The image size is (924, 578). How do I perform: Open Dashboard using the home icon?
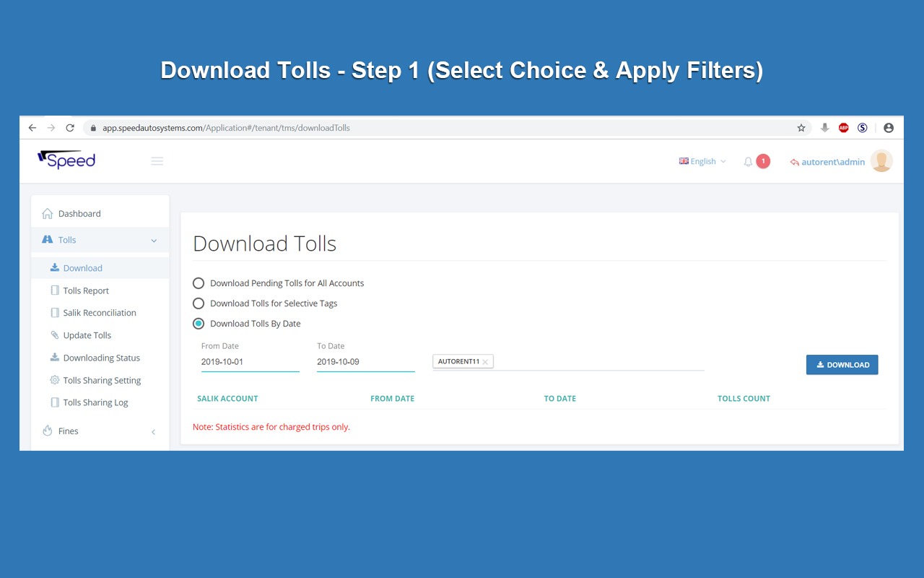(x=49, y=212)
